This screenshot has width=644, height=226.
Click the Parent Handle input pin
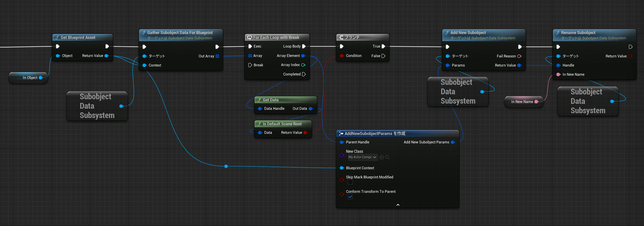coord(342,142)
